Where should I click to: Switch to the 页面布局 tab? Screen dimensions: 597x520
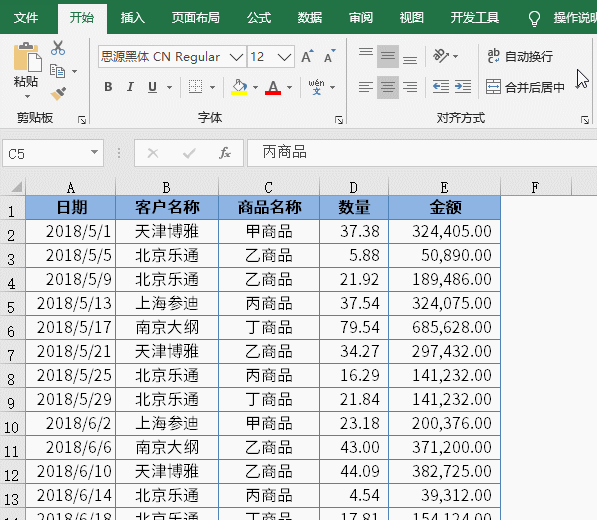(195, 18)
